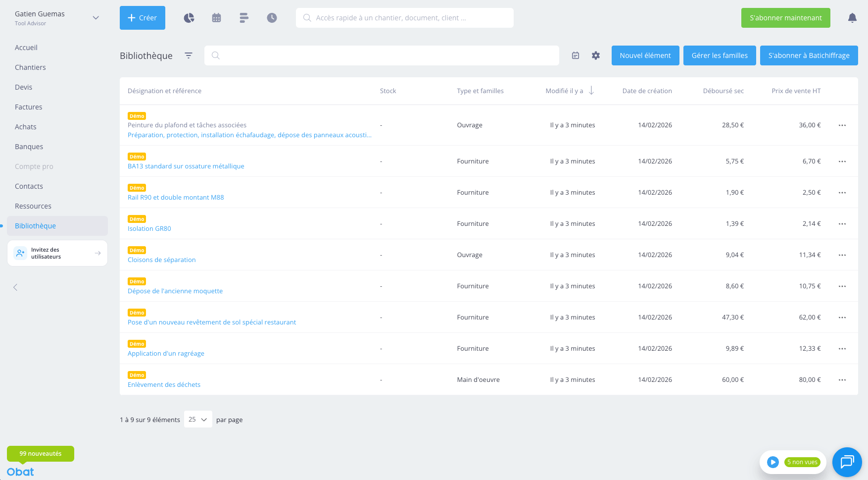Image resolution: width=868 pixels, height=480 pixels.
Task: Go to Chantiers in the sidebar
Action: click(30, 67)
